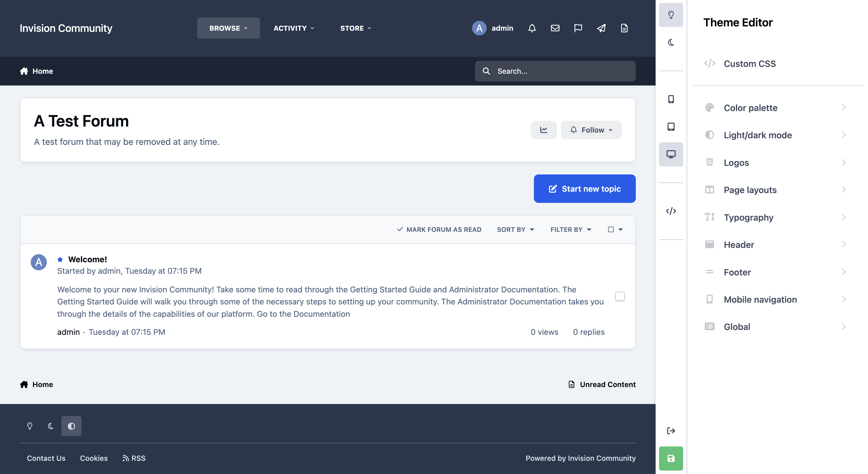Expand the Logos settings section

tap(776, 162)
